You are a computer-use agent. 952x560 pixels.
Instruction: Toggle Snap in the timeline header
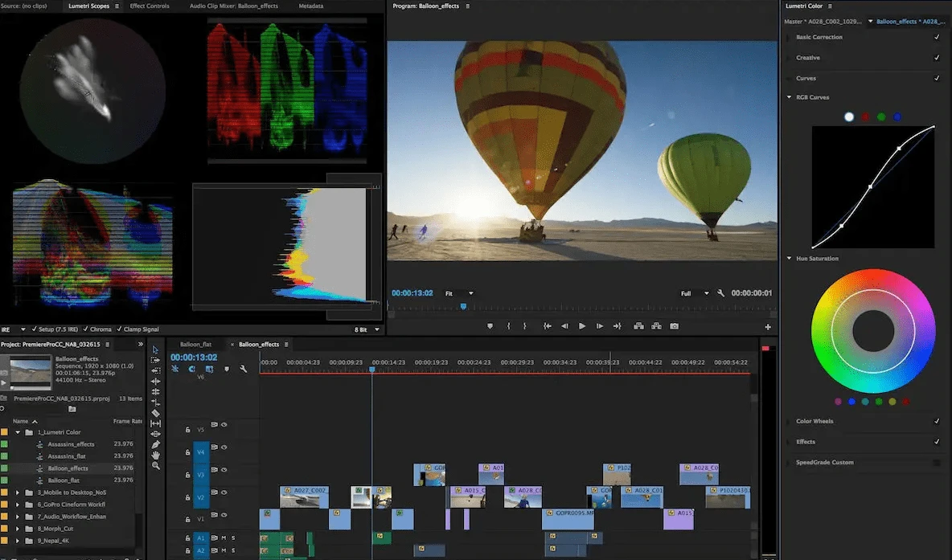tap(192, 369)
